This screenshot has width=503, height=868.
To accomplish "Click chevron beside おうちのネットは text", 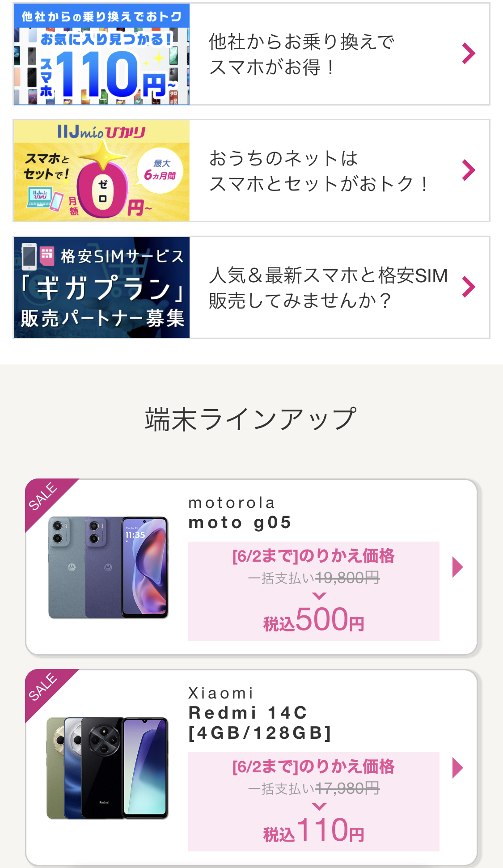I will tap(468, 170).
